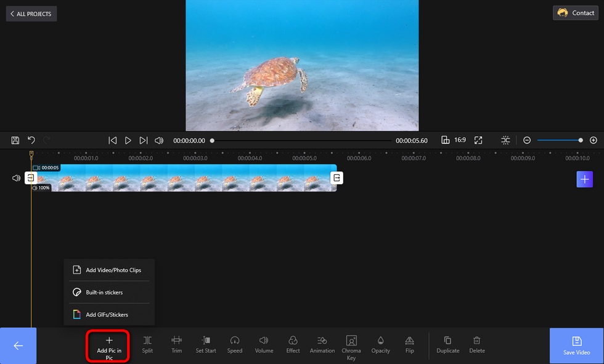
Task: Select the Trim tool
Action: click(176, 345)
